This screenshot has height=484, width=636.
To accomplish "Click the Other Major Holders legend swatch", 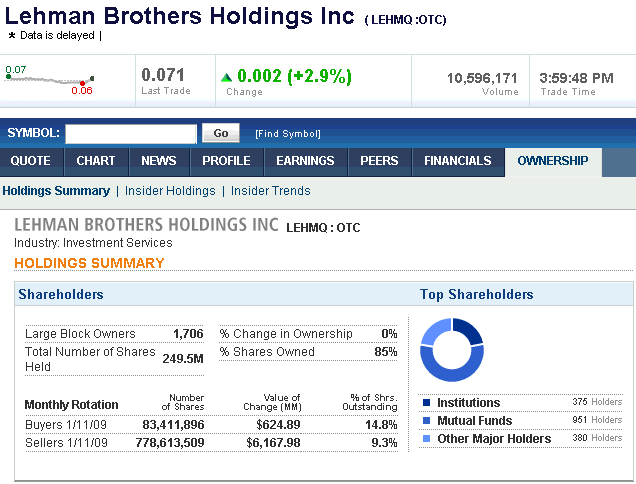I will [x=427, y=439].
